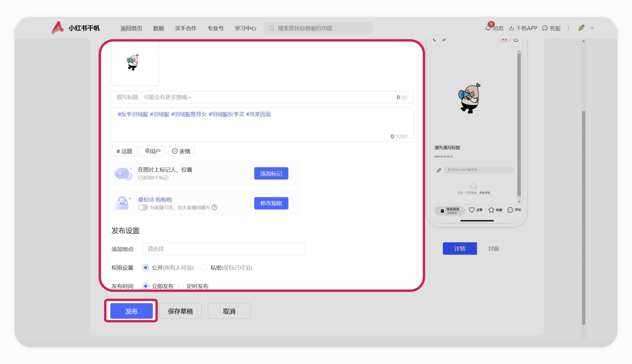The width and height of the screenshot is (632, 364).
Task: Open the 添加地点 location selector
Action: coord(224,249)
